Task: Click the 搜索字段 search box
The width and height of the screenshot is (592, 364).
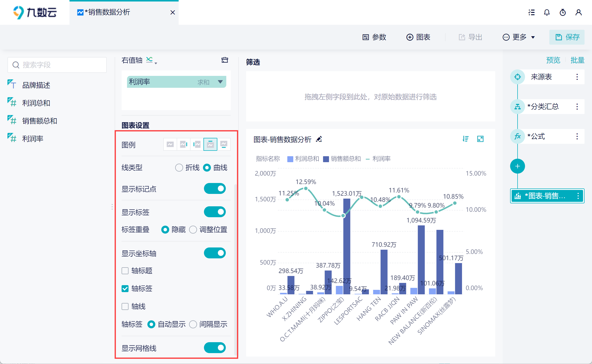Action: [x=57, y=65]
